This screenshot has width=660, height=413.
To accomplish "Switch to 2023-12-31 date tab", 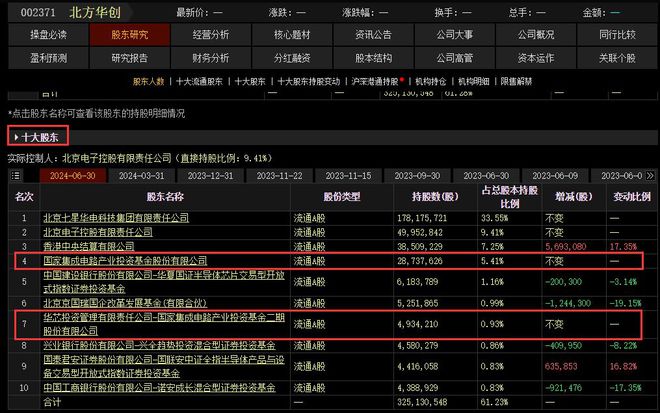I will (x=210, y=176).
